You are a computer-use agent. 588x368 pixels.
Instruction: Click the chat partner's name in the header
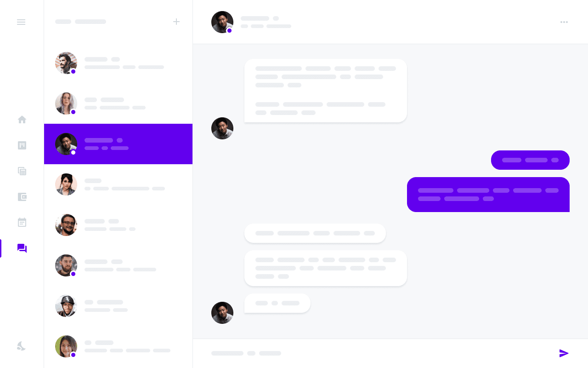pos(256,18)
